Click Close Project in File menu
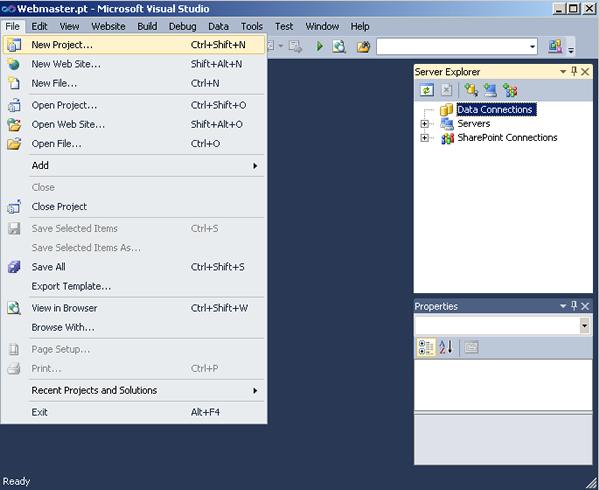 pyautogui.click(x=134, y=207)
